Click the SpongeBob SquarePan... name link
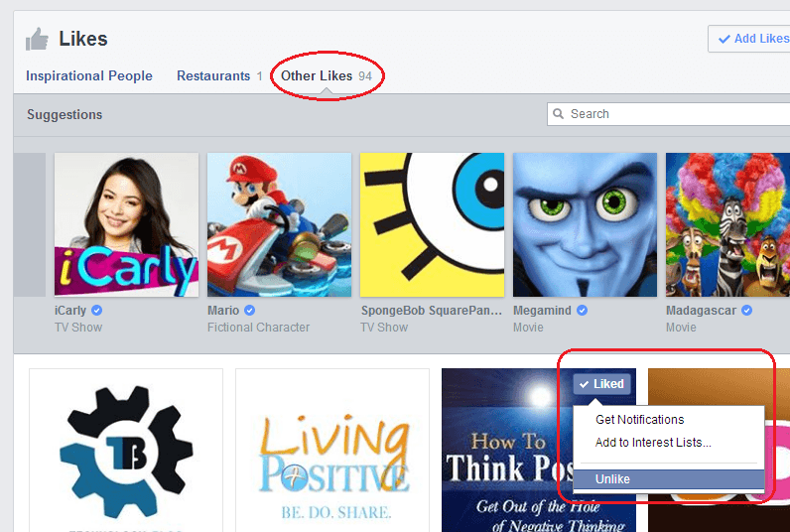Image resolution: width=790 pixels, height=532 pixels. coord(432,311)
